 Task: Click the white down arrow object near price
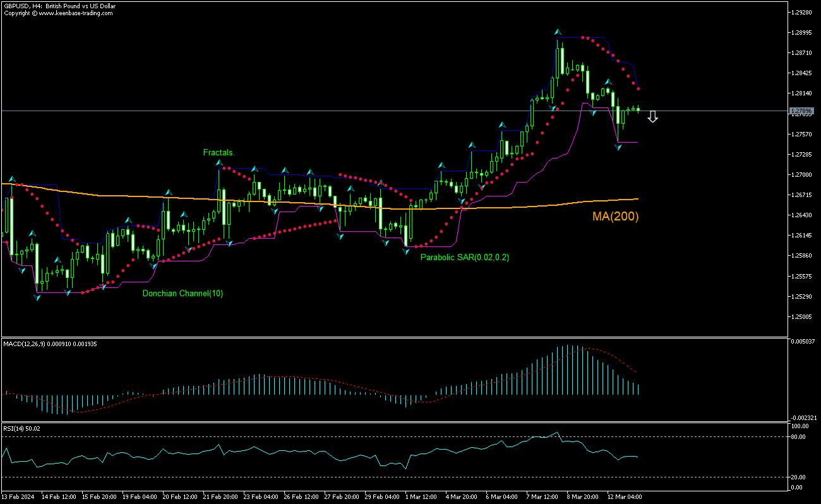click(x=653, y=117)
